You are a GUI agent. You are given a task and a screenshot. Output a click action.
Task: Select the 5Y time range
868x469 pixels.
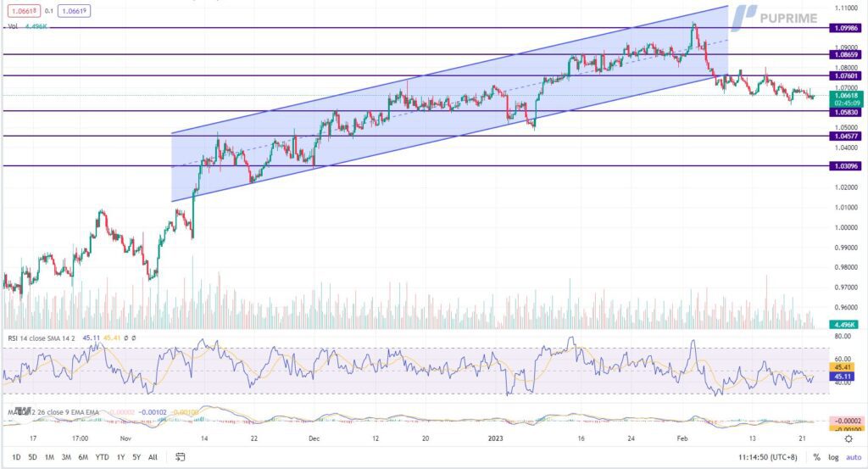pos(136,457)
